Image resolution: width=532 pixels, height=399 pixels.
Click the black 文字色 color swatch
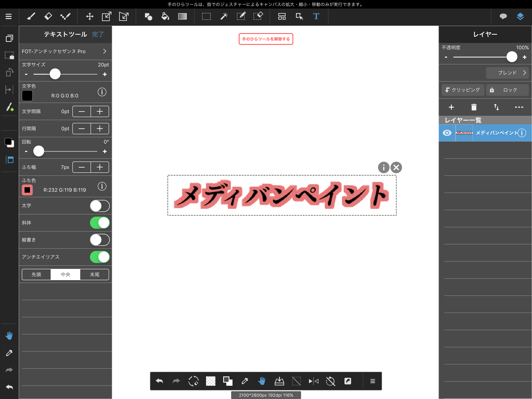27,96
